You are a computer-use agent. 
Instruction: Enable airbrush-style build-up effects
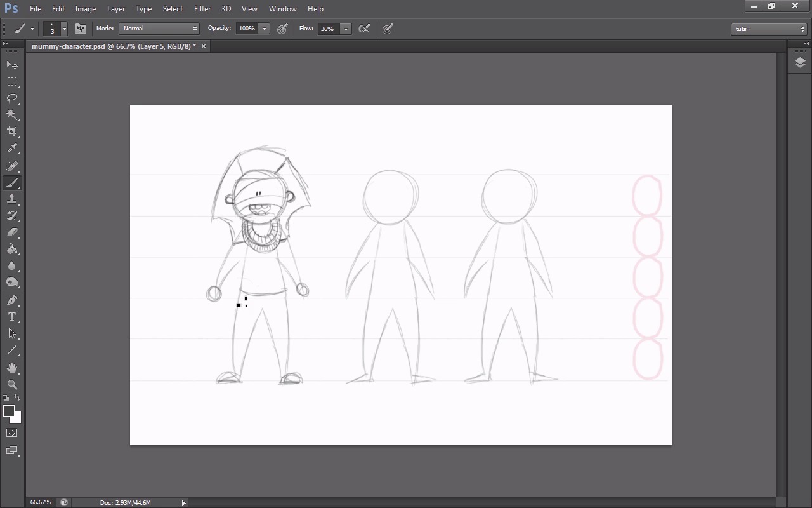[x=364, y=29]
